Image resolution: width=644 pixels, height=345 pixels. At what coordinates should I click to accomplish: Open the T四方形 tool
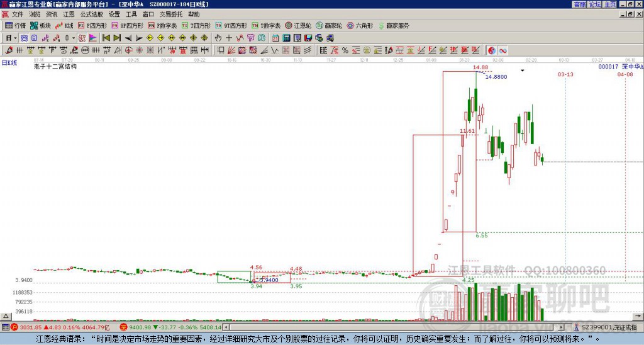pos(196,25)
